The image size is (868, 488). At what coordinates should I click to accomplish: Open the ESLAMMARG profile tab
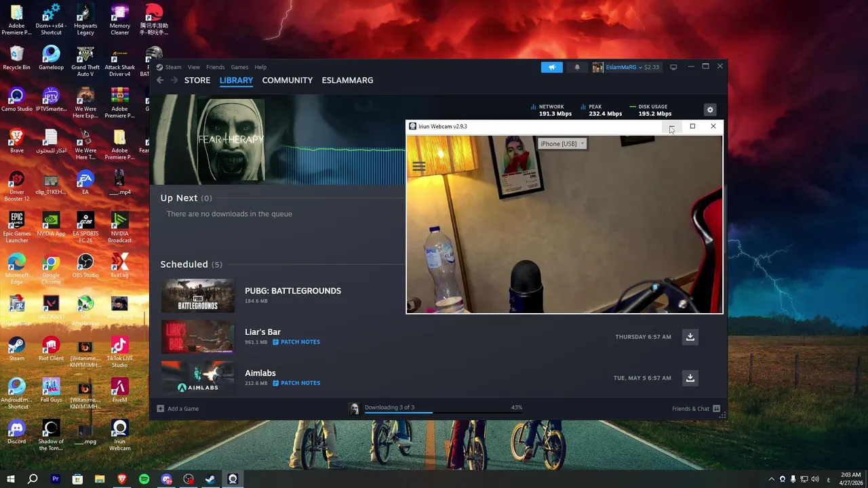tap(347, 80)
